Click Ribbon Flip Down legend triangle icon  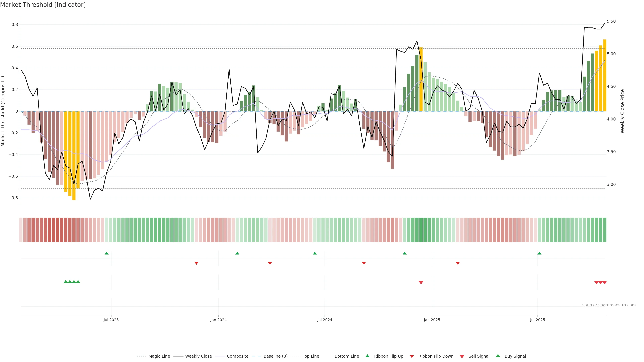(x=412, y=356)
